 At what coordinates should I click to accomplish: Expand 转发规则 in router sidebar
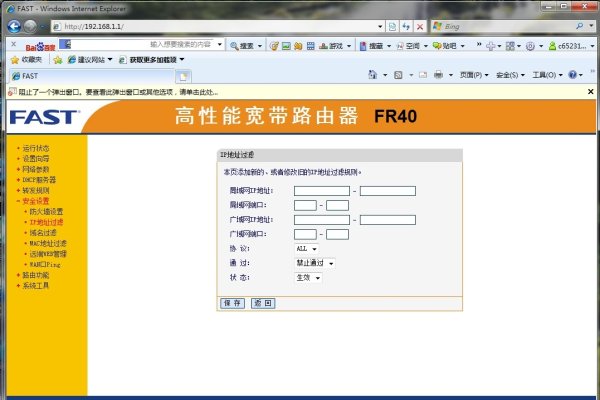coord(36,191)
